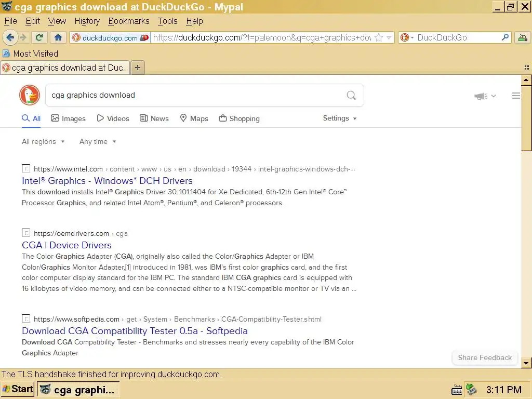Switch to Shopping results
The image size is (532, 399).
coord(239,118)
